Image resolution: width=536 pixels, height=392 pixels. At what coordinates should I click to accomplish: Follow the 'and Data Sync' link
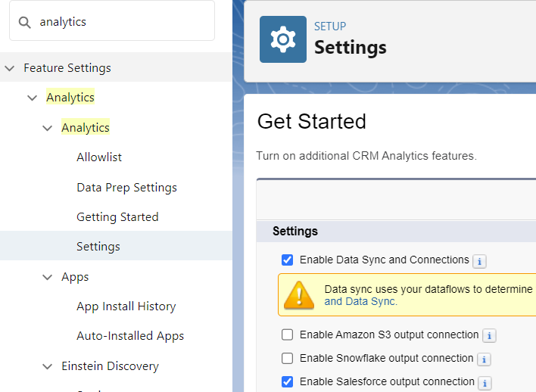coord(360,301)
